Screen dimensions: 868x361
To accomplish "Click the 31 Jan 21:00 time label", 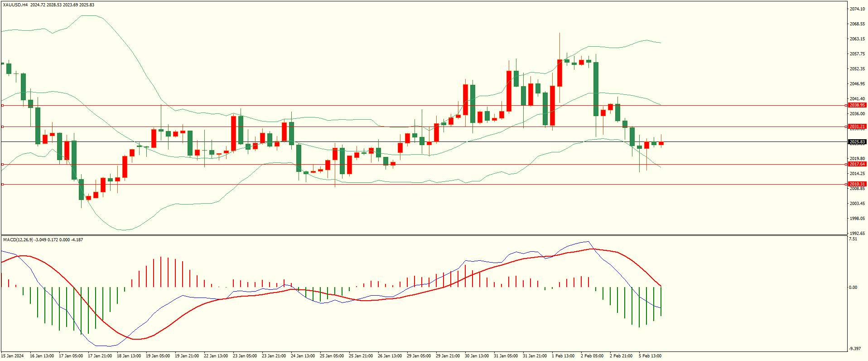I will pos(535,356).
